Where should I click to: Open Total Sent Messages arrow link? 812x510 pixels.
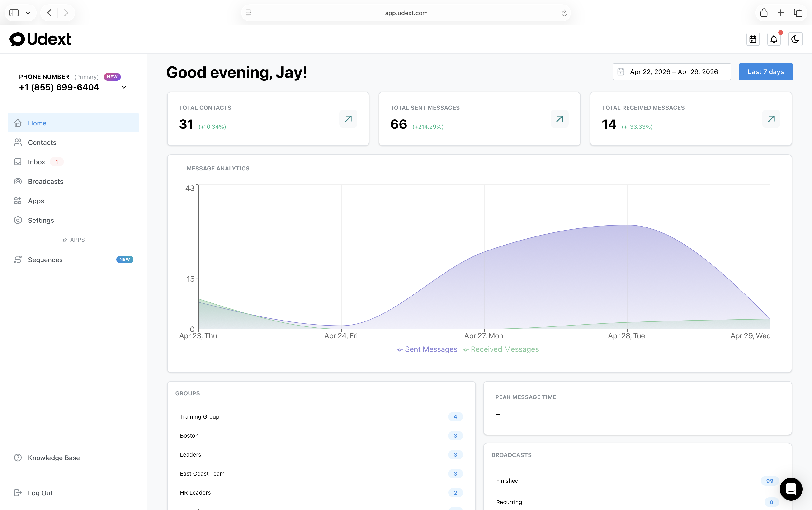pyautogui.click(x=560, y=119)
